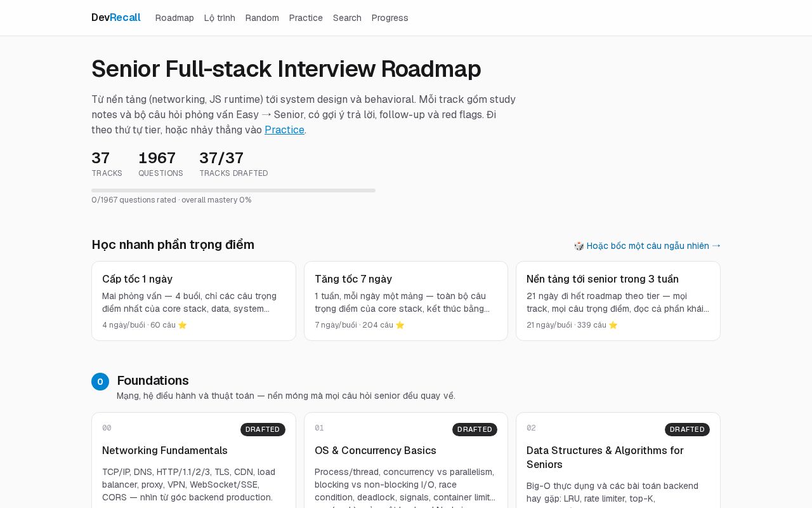
Task: Open Search from the navigation bar
Action: (347, 18)
